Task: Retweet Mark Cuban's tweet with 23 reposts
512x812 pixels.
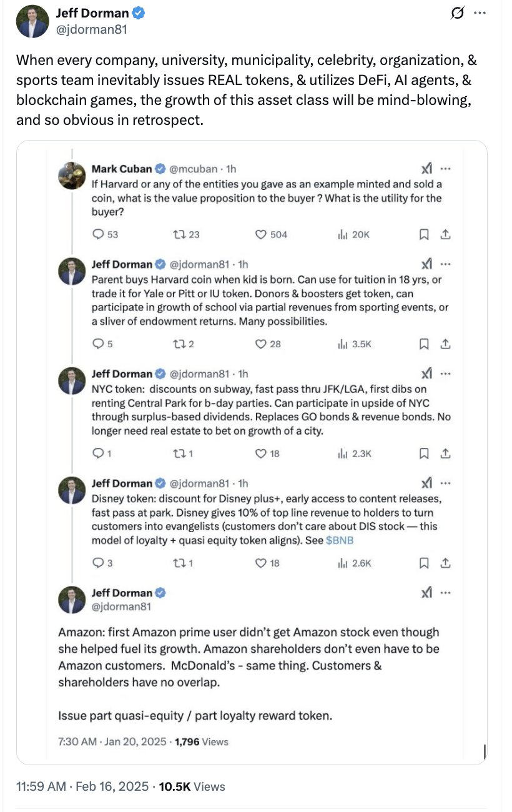Action: [176, 234]
